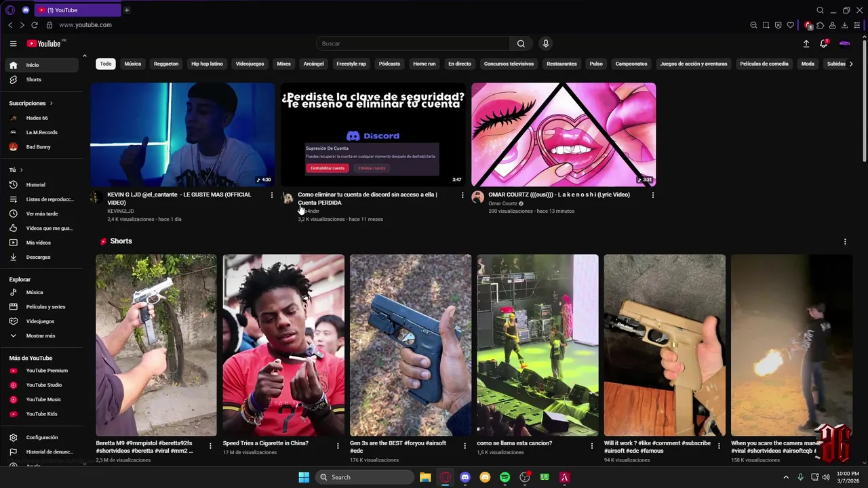Open browser extensions puzzle icon
The image size is (868, 488).
(x=820, y=25)
